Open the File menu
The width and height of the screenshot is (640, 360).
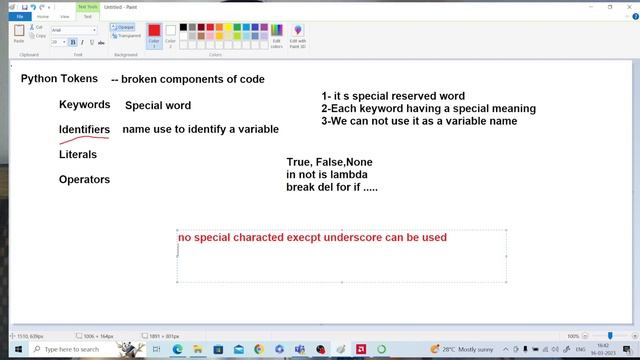[x=20, y=17]
